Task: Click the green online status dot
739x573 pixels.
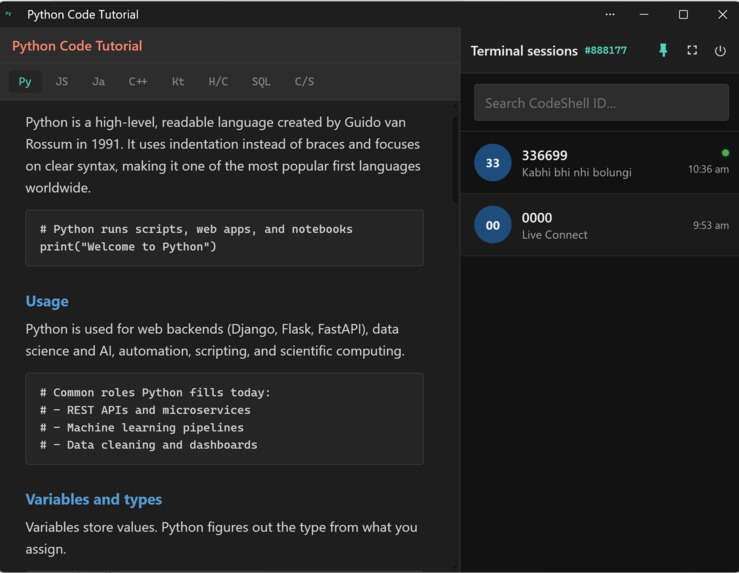Action: [x=725, y=153]
